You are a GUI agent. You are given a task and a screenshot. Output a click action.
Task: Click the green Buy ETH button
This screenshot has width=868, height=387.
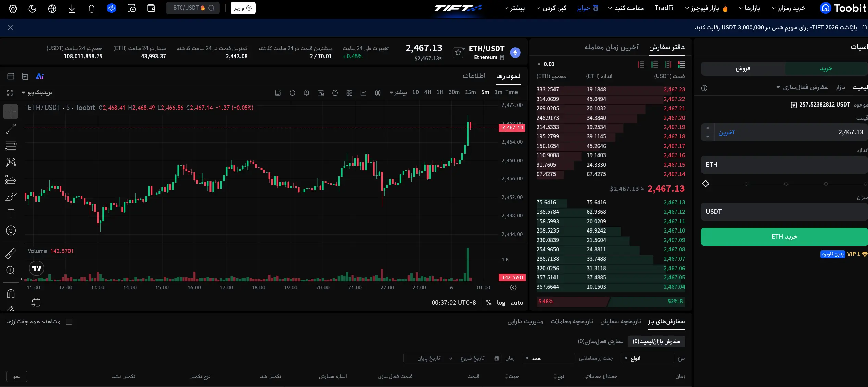pos(784,237)
